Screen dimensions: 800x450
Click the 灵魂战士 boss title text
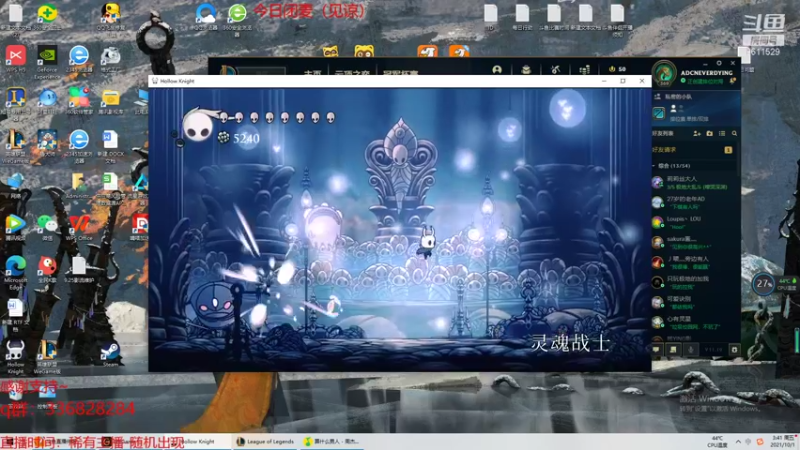point(570,343)
